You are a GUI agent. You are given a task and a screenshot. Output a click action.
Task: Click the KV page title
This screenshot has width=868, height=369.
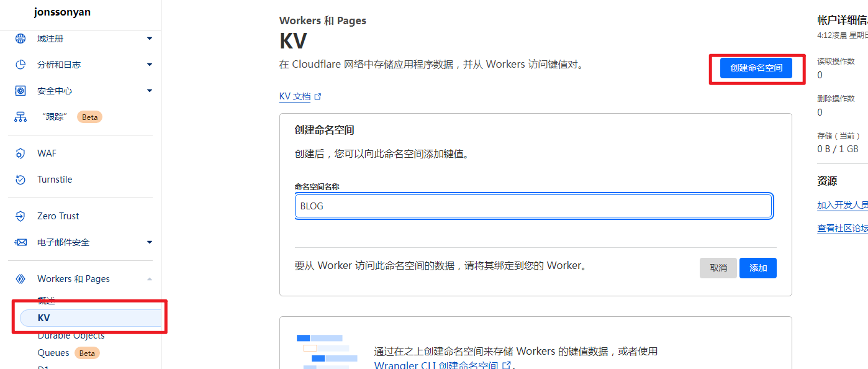(293, 42)
